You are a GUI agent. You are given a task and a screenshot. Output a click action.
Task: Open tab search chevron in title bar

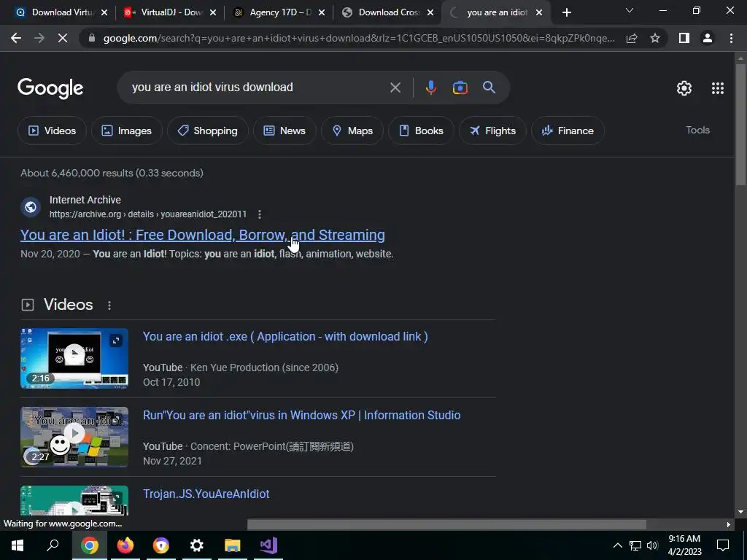[630, 10]
